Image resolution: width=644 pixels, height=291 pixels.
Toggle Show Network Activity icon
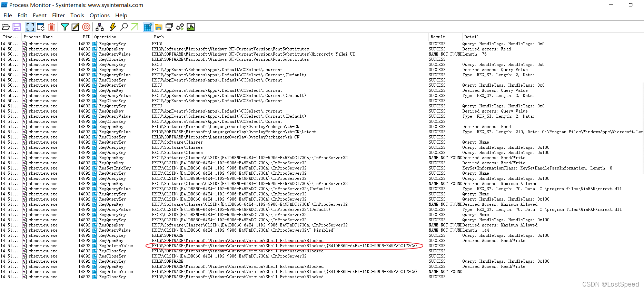(169, 27)
